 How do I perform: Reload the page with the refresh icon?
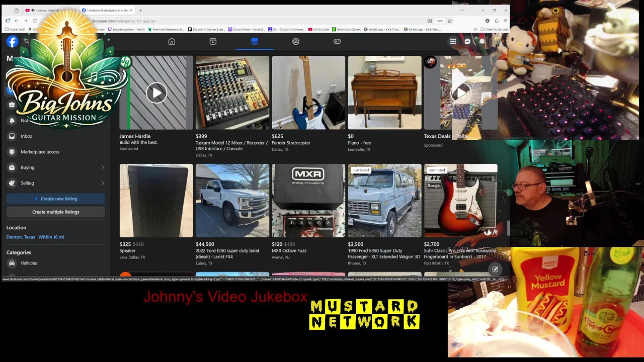pos(35,21)
